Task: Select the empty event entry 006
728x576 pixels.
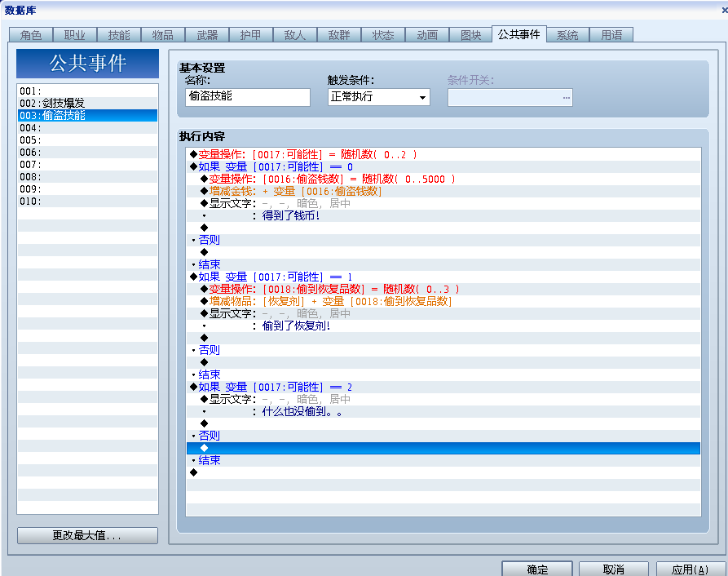Action: [x=87, y=152]
